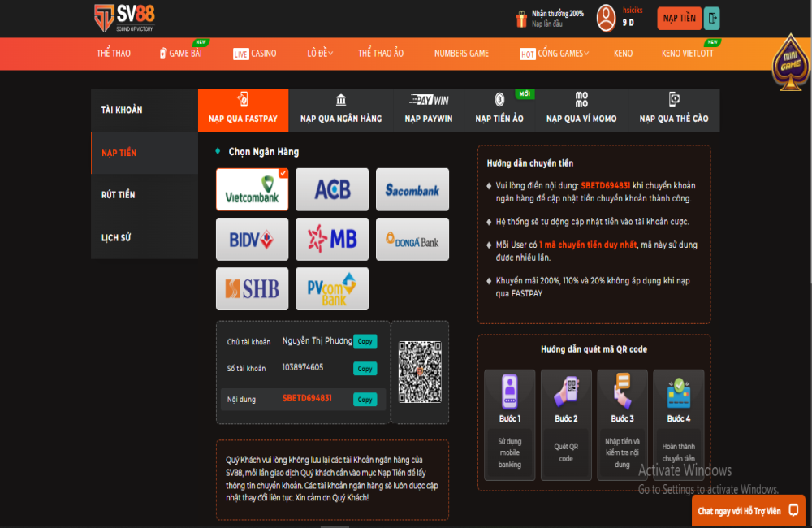Open the Keno menu item
Viewport: 812px width, 528px height.
point(623,54)
